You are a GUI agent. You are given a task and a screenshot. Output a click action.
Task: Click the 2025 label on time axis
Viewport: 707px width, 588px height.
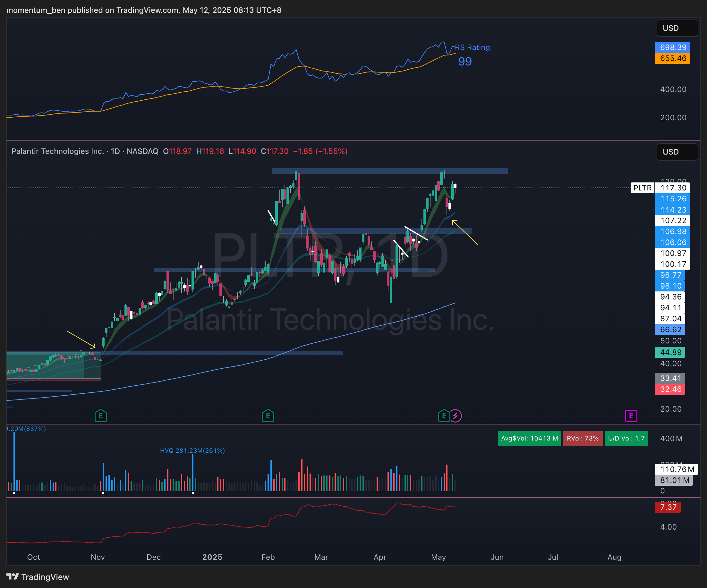point(212,557)
